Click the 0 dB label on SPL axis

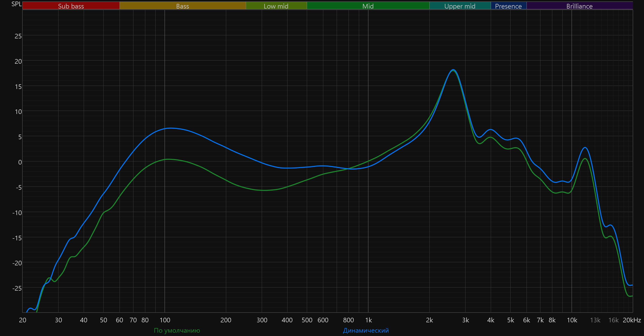[x=20, y=162]
